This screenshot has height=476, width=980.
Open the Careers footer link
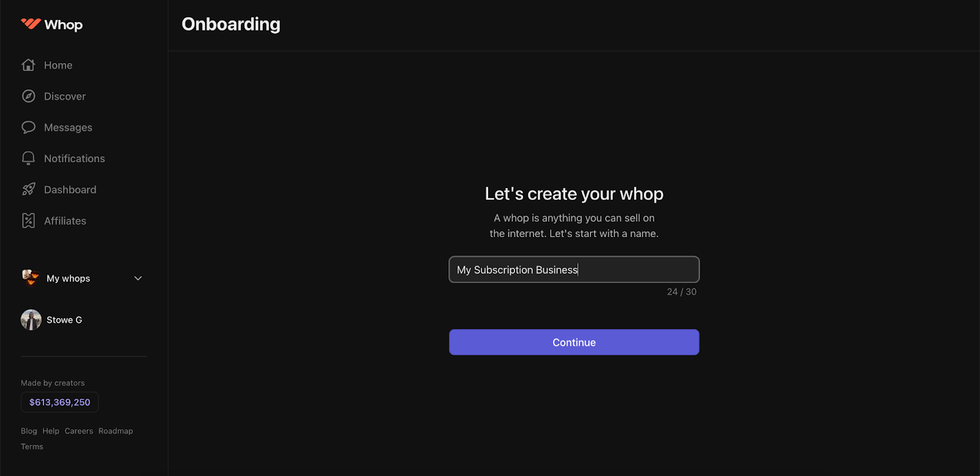pos(79,431)
